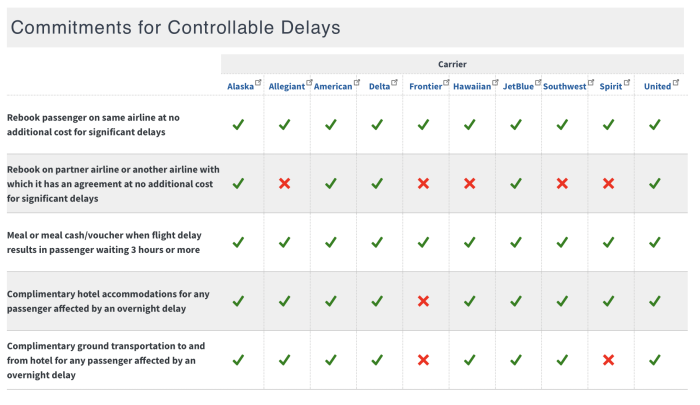Open the Southwest carrier link
700x405 pixels.
(x=565, y=87)
